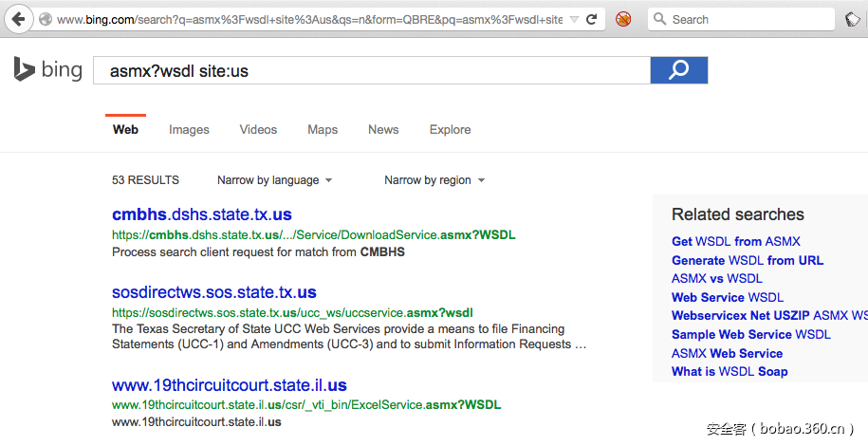Switch to the Images tab
Image resolution: width=868 pixels, height=446 pixels.
[190, 130]
